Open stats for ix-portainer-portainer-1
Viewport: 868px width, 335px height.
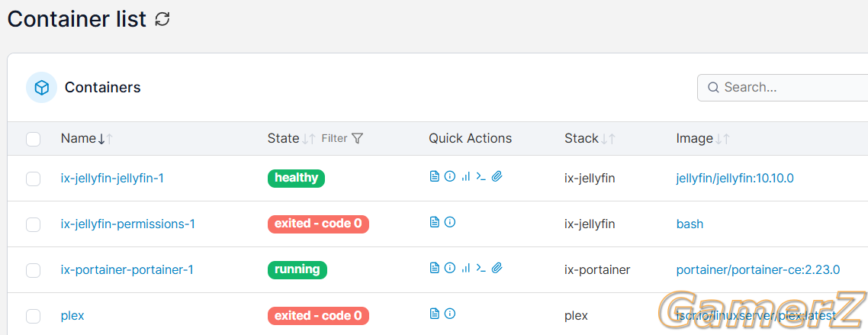[465, 269]
